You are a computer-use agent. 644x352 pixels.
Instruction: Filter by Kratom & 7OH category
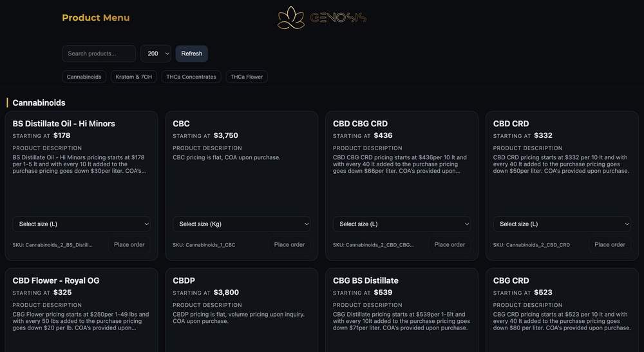pos(134,77)
